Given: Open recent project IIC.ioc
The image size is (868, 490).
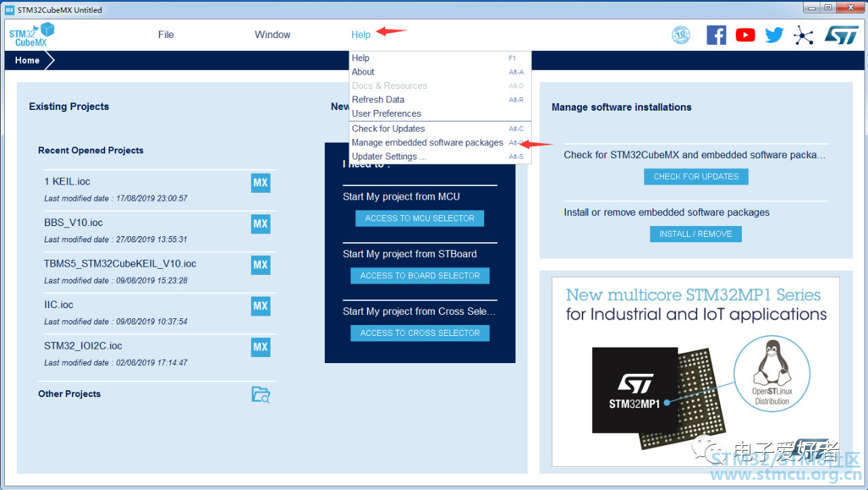Looking at the screenshot, I should coord(59,305).
